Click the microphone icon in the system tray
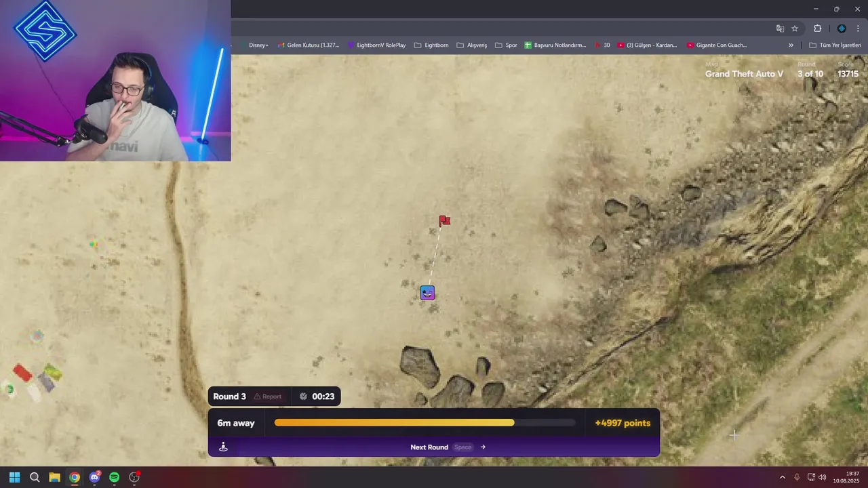The width and height of the screenshot is (868, 488). 797,477
